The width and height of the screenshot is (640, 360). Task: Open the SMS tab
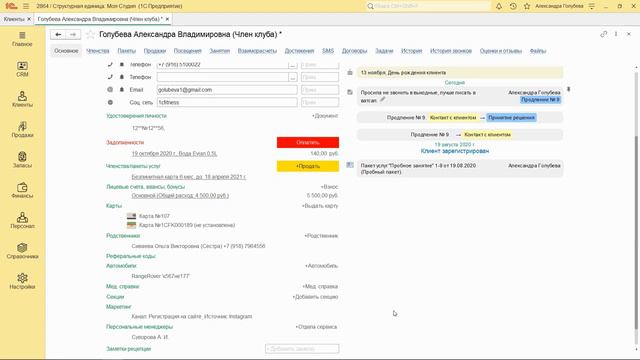click(328, 51)
